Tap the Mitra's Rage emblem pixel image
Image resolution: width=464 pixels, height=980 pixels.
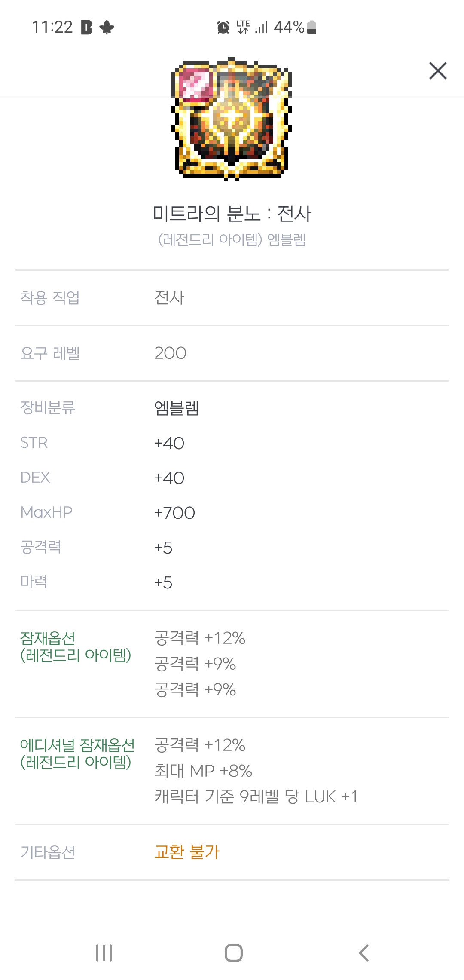click(232, 119)
